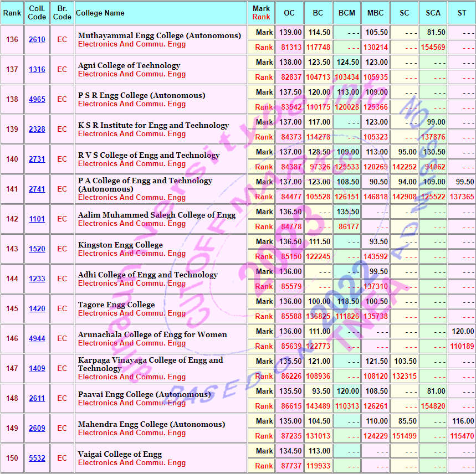The image size is (476, 474).
Task: Select Agni College of Technology name cell
Action: (129, 65)
